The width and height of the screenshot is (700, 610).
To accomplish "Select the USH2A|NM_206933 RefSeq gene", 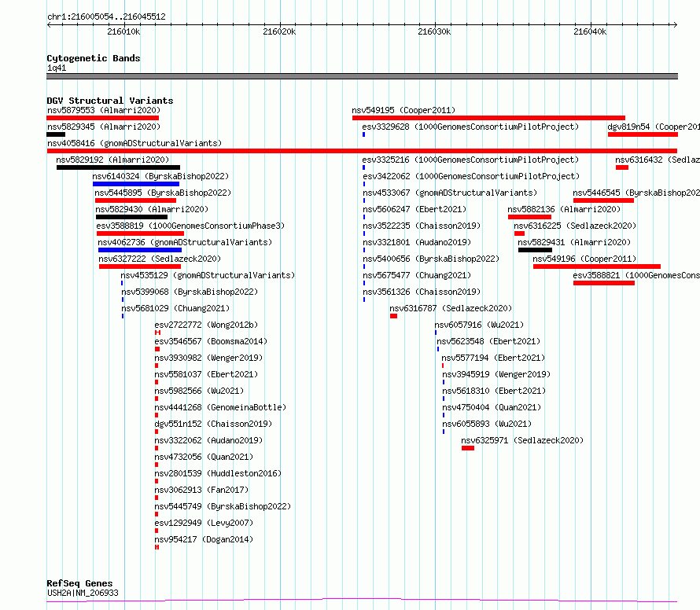I will tap(83, 593).
